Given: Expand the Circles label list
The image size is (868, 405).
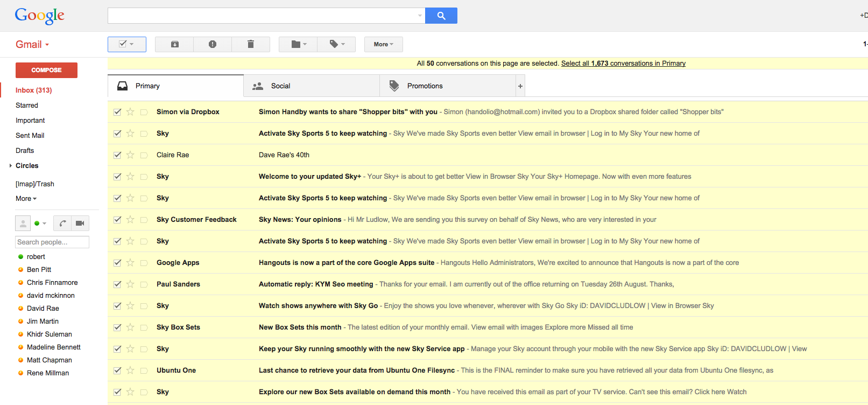Looking at the screenshot, I should tap(11, 166).
